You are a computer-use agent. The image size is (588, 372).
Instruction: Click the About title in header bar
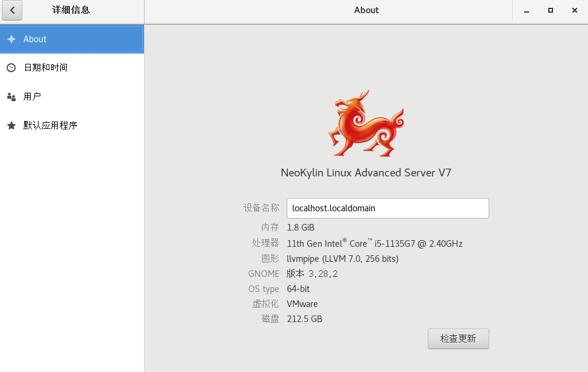pyautogui.click(x=366, y=10)
